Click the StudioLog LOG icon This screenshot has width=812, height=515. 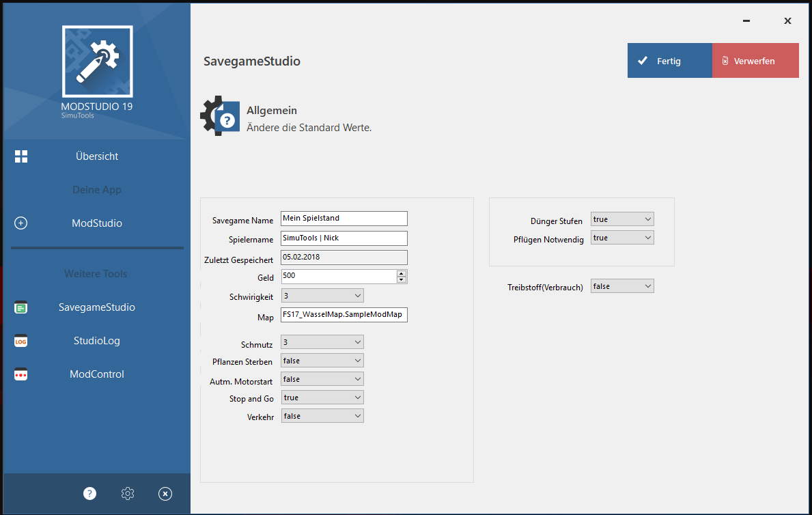(21, 342)
